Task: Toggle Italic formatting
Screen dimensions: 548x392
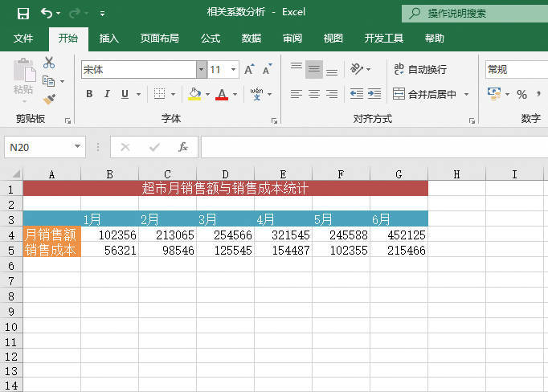Action: 107,94
